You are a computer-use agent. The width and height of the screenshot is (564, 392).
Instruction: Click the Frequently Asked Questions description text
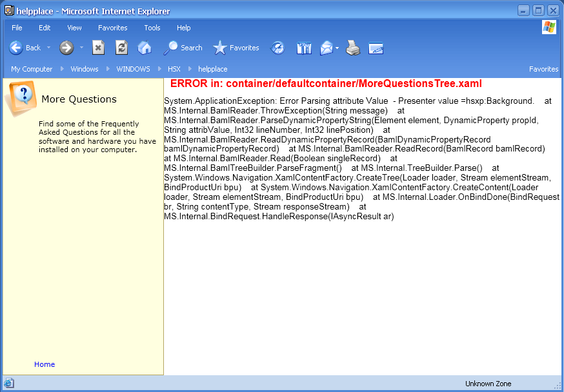tap(97, 137)
